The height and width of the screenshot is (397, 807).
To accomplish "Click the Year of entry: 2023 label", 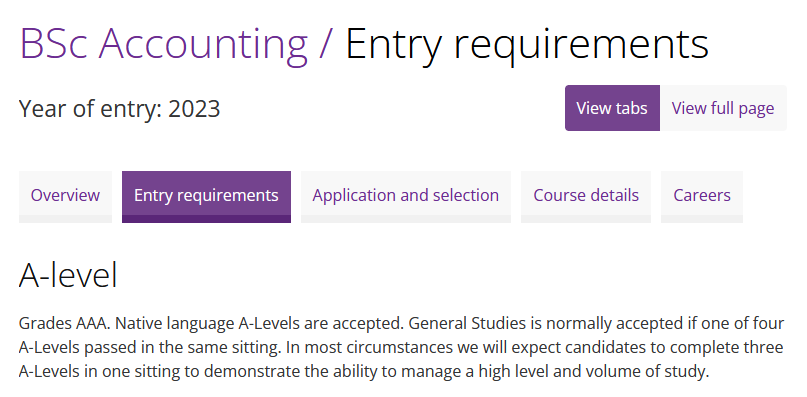I will [119, 109].
